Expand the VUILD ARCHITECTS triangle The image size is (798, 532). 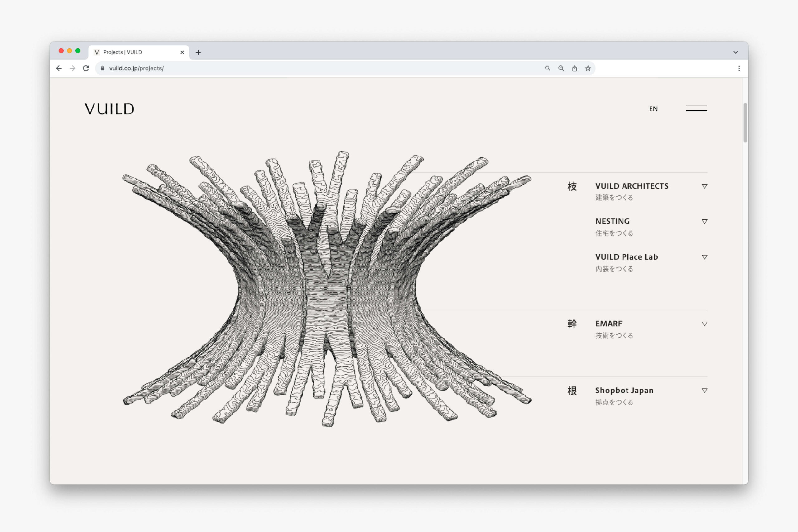tap(704, 186)
